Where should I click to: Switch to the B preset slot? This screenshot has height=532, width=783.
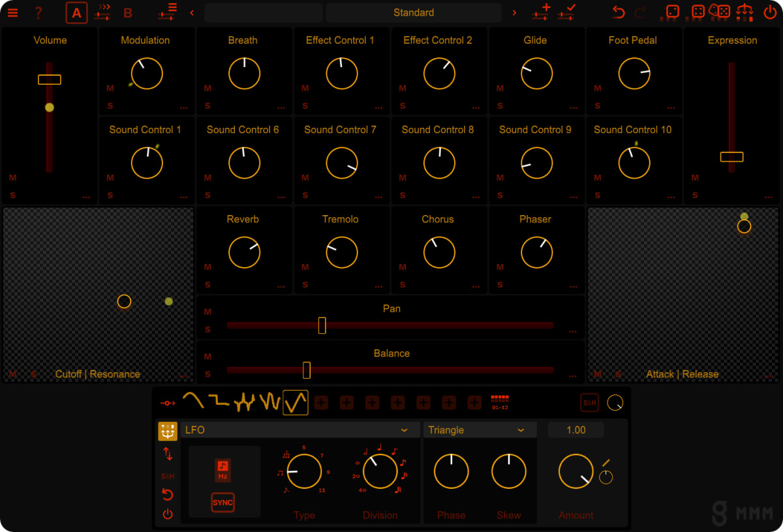click(128, 12)
